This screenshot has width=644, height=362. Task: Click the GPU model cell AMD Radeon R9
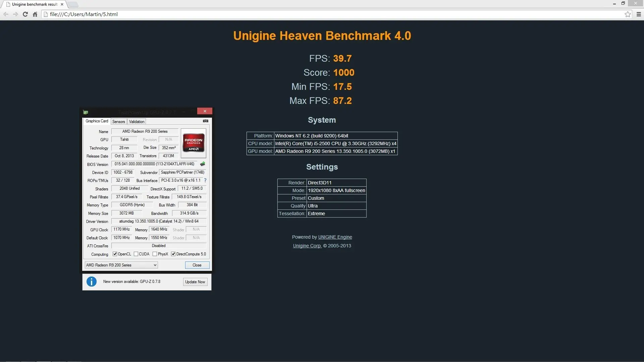tap(336, 151)
